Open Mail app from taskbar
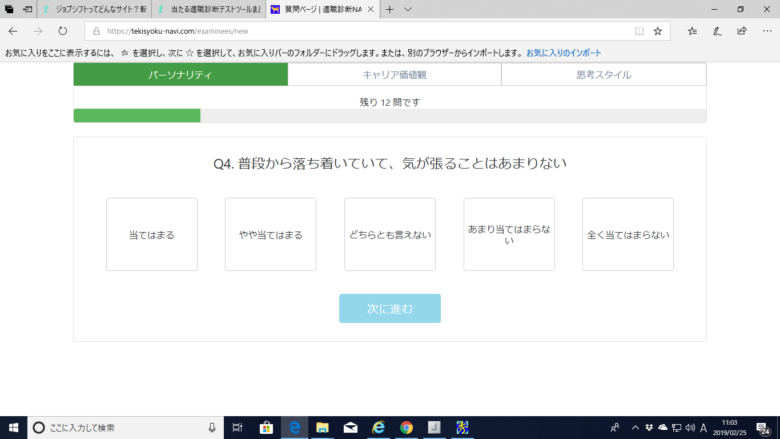This screenshot has height=439, width=780. pyautogui.click(x=350, y=428)
